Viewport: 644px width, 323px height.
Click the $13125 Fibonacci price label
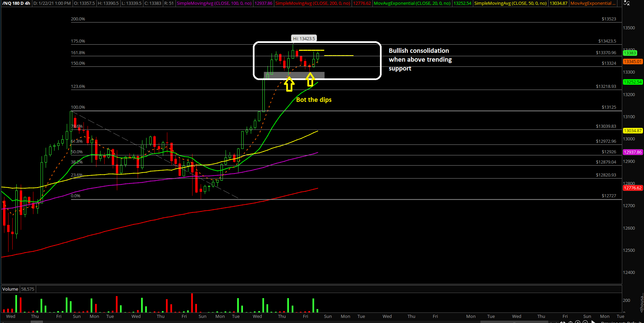coord(609,107)
